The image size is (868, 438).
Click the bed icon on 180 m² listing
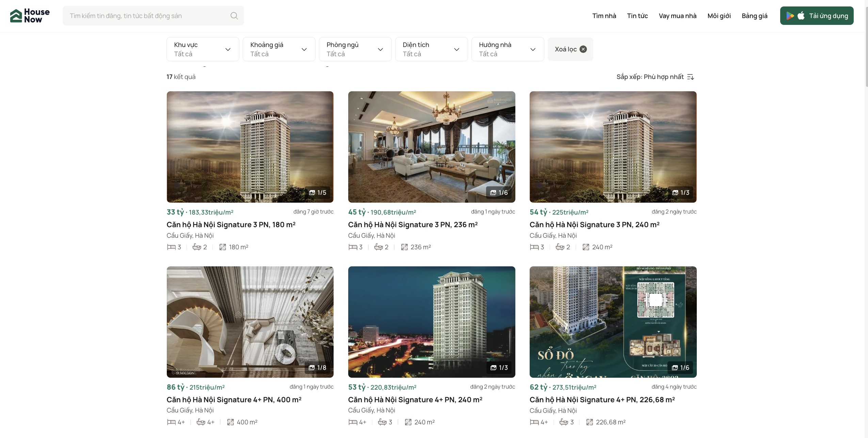coord(171,247)
